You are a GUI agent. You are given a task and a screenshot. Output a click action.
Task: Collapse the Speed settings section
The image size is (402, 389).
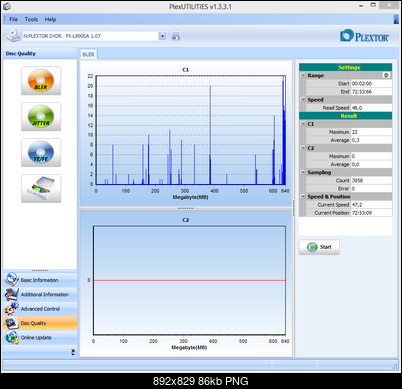pos(303,99)
